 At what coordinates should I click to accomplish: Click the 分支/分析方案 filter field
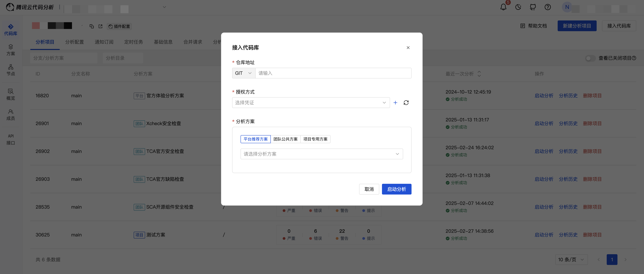coord(64,58)
